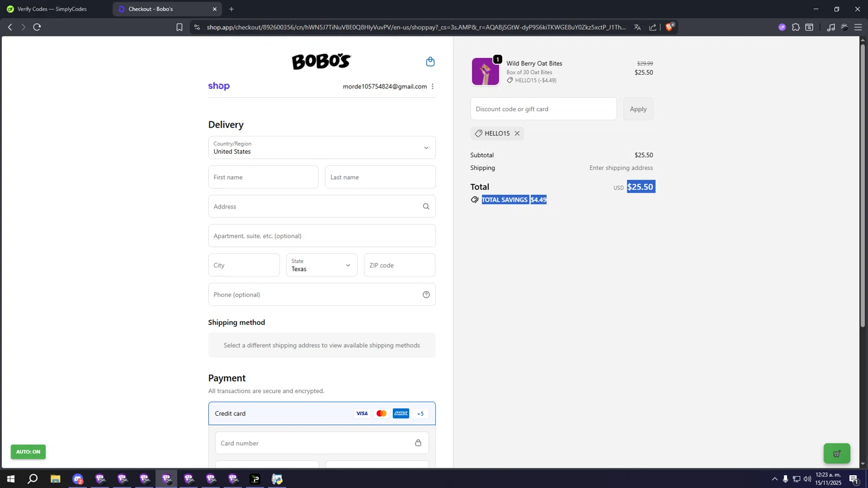The height and width of the screenshot is (488, 868).
Task: Reload the checkout page
Action: (x=37, y=27)
